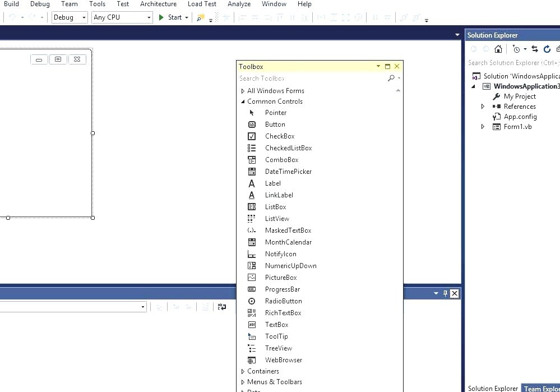Select the CheckedListBox control icon
Viewport: 560px width, 392px height.
click(x=252, y=148)
